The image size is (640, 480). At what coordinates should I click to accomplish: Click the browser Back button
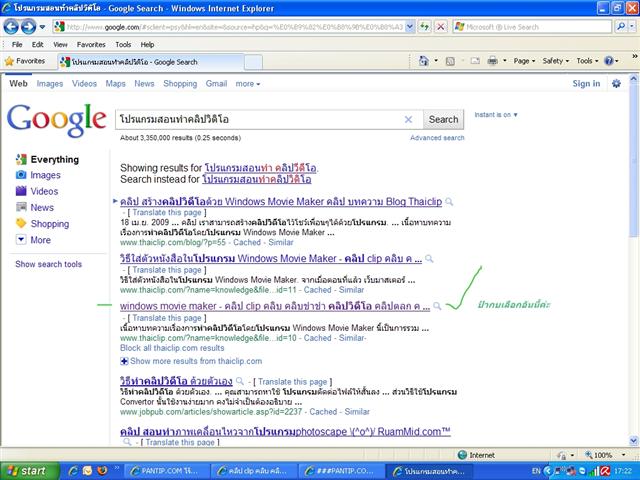coord(11,27)
